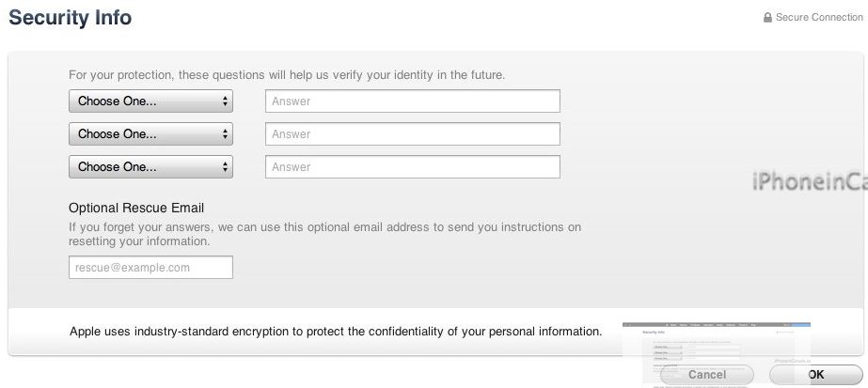Click the Secure Connection padlock icon
This screenshot has height=388, width=868.
(x=767, y=17)
